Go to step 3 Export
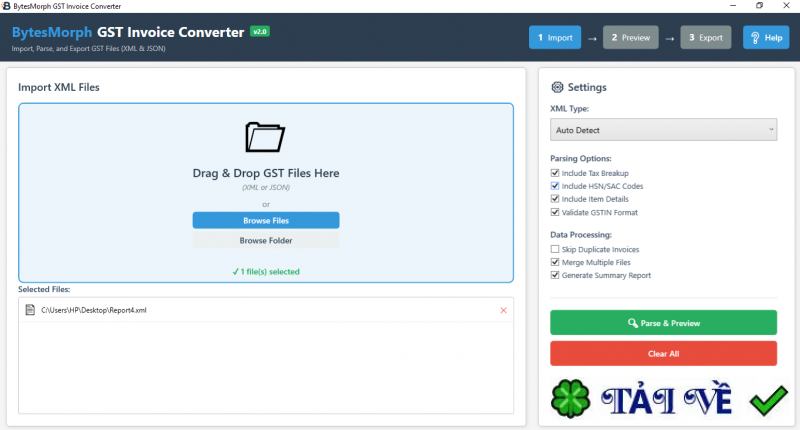The height and width of the screenshot is (430, 800). [706, 37]
